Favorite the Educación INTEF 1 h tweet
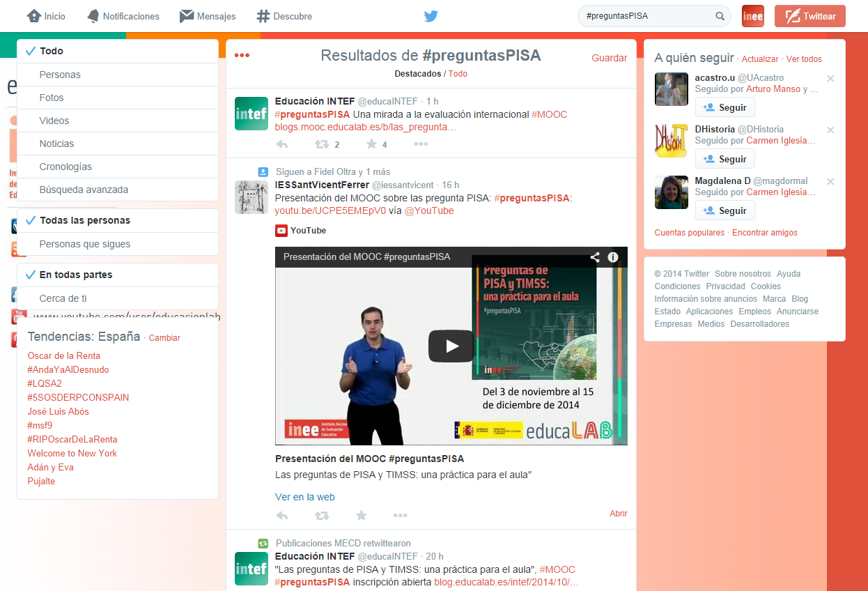868x591 pixels. tap(371, 144)
